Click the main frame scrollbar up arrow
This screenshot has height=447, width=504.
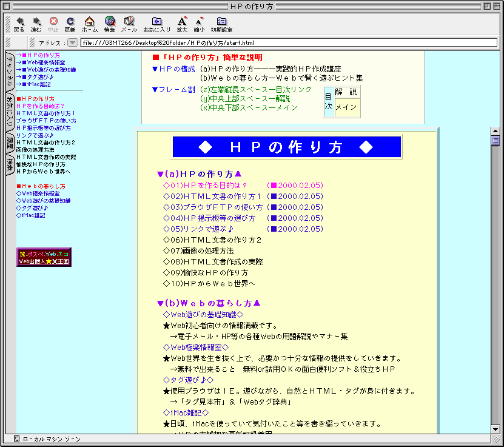tap(495, 131)
